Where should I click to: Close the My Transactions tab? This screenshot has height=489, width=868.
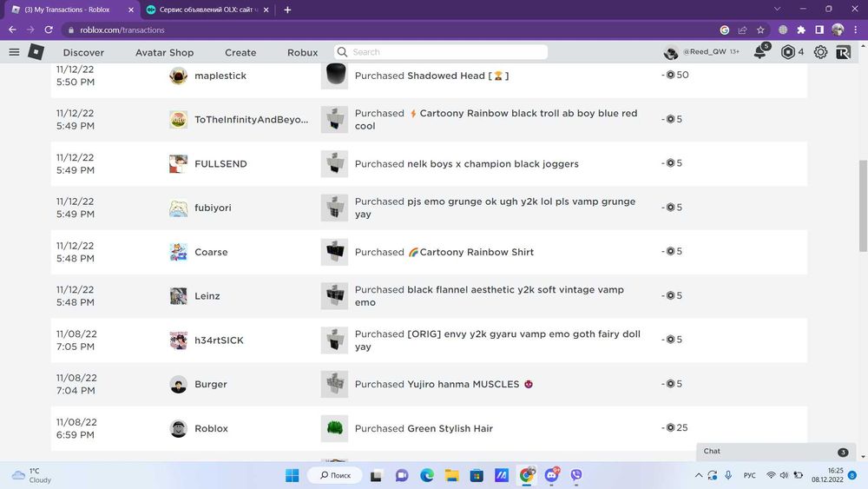[x=131, y=10]
